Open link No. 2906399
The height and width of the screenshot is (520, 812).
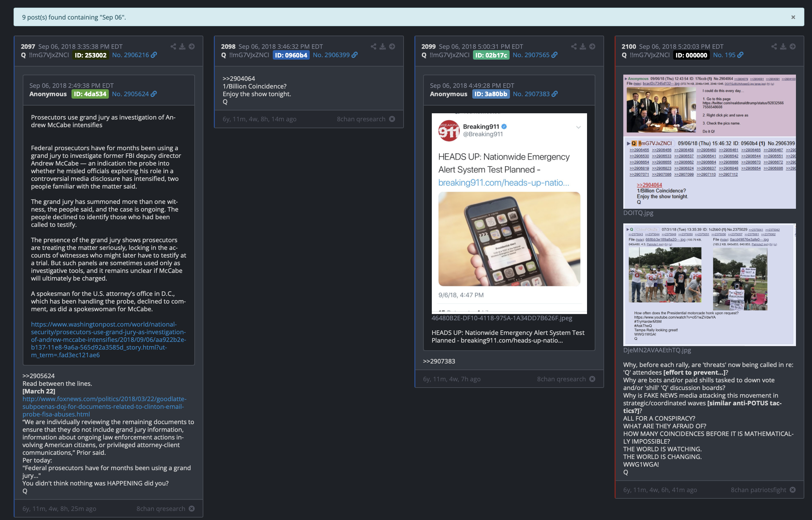click(335, 55)
